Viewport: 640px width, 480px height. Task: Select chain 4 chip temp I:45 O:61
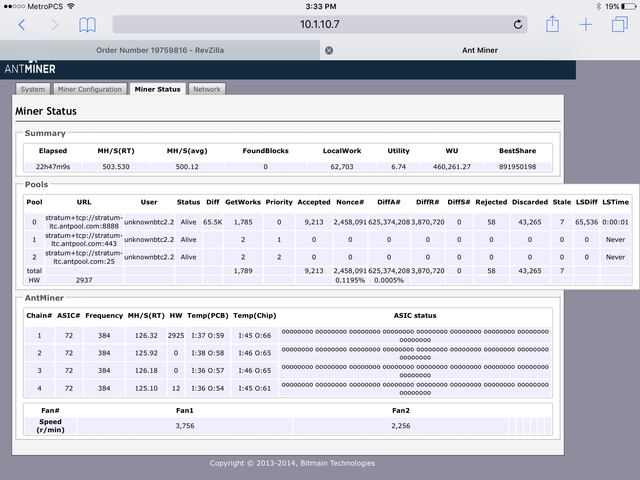[x=255, y=388]
